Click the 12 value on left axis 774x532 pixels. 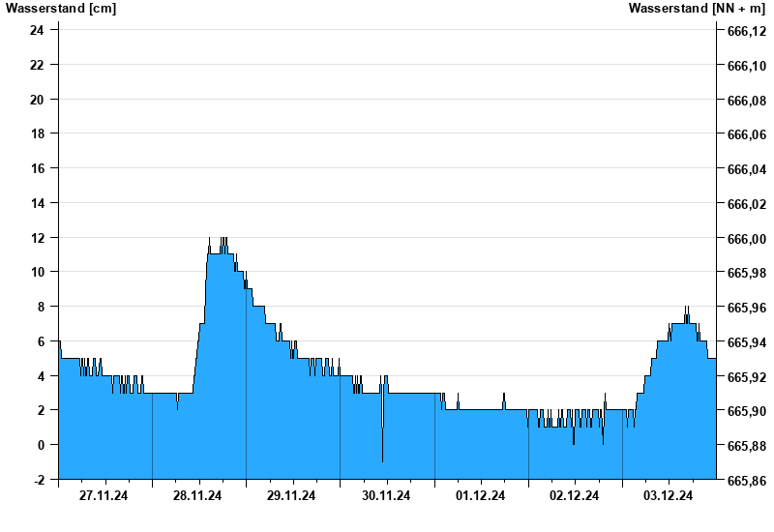click(37, 238)
